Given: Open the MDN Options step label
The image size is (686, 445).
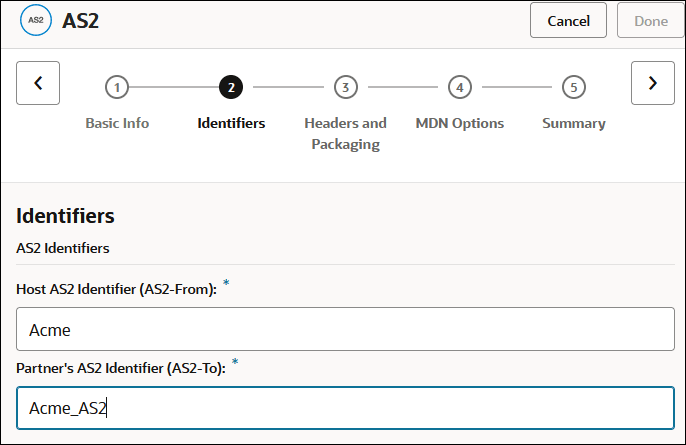Looking at the screenshot, I should (x=459, y=123).
